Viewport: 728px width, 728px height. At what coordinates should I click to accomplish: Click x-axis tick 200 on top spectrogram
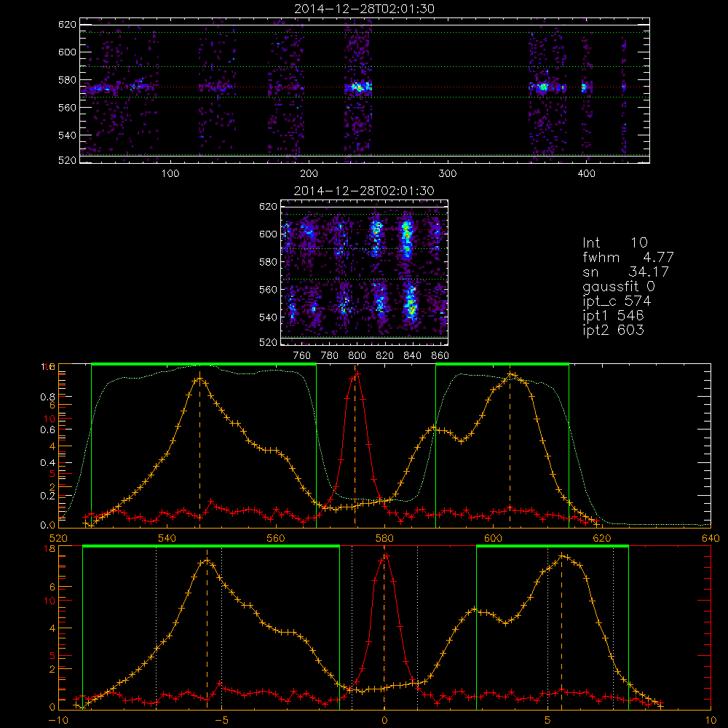click(x=309, y=174)
